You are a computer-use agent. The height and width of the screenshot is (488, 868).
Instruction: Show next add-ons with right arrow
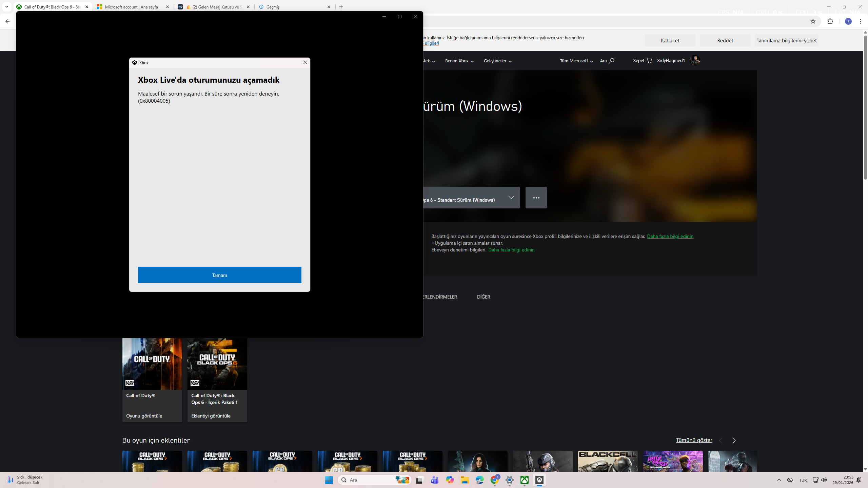734,441
